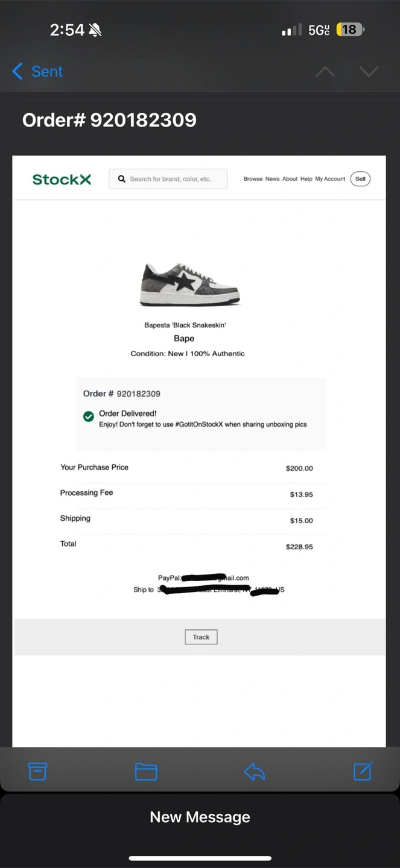Go to previous message up arrow
This screenshot has height=868, width=400.
325,72
